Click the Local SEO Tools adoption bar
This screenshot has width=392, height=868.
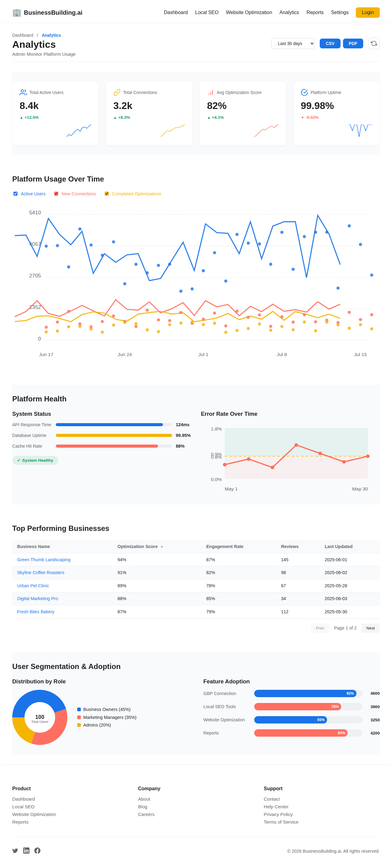(308, 707)
